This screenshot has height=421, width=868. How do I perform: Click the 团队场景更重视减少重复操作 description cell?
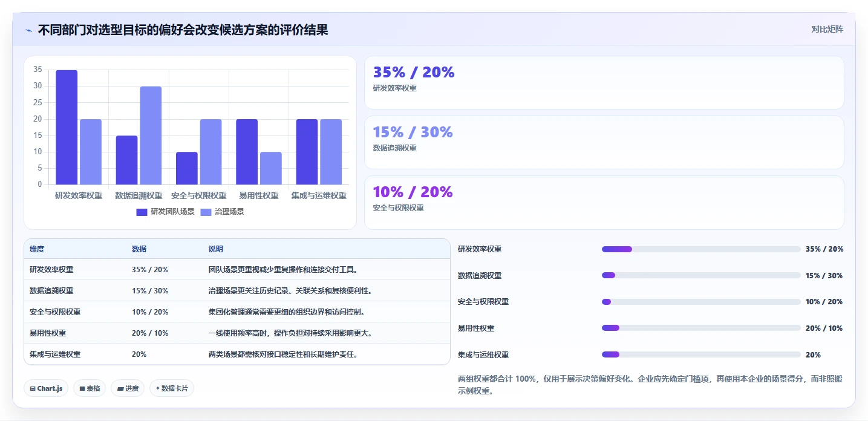click(283, 270)
